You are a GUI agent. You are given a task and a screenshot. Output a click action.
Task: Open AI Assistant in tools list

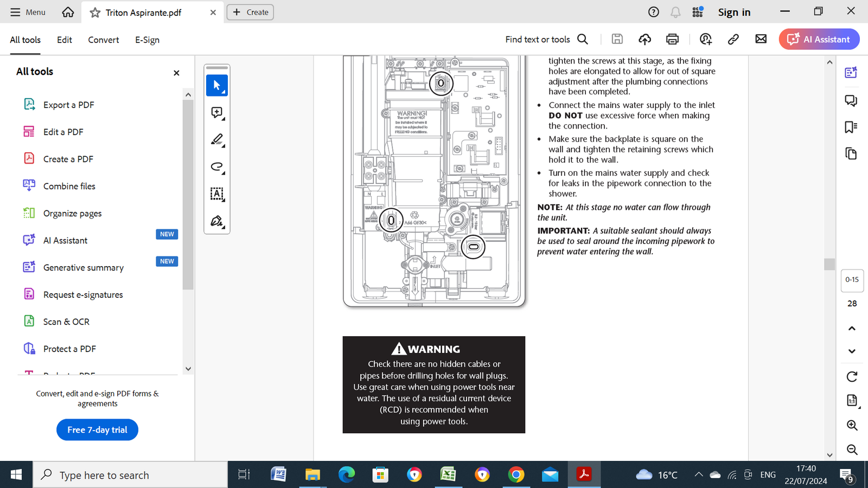point(65,240)
